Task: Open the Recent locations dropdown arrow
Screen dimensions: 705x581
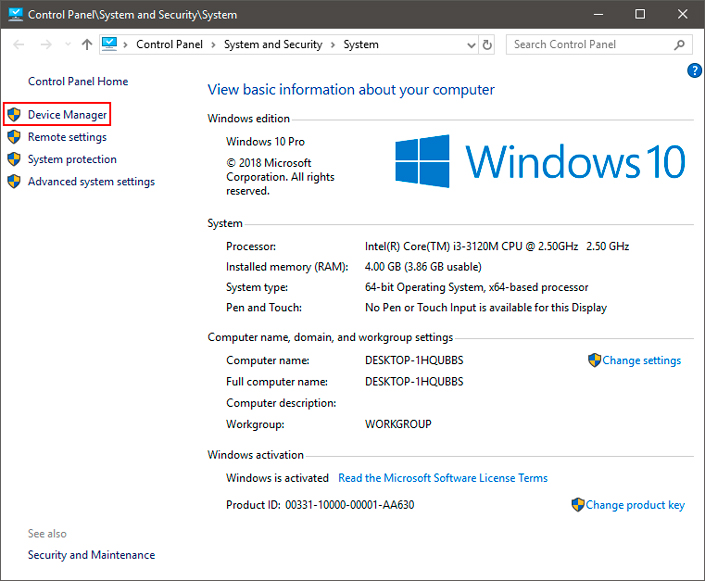Action: [x=68, y=45]
